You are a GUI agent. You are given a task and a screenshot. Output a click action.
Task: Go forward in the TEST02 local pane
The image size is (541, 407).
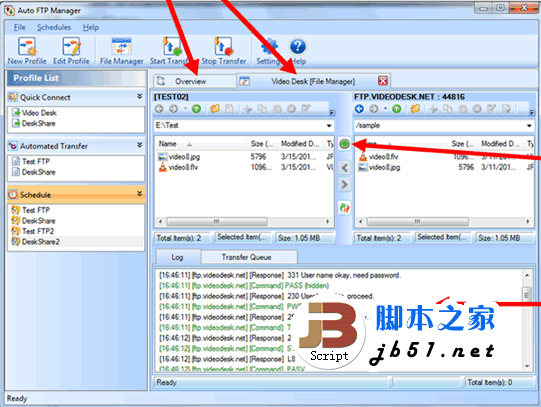(x=174, y=109)
